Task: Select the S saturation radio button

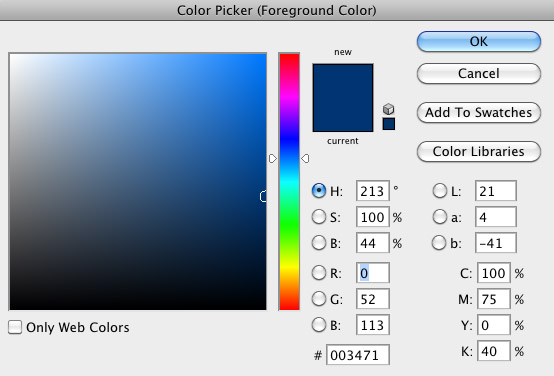Action: [319, 217]
